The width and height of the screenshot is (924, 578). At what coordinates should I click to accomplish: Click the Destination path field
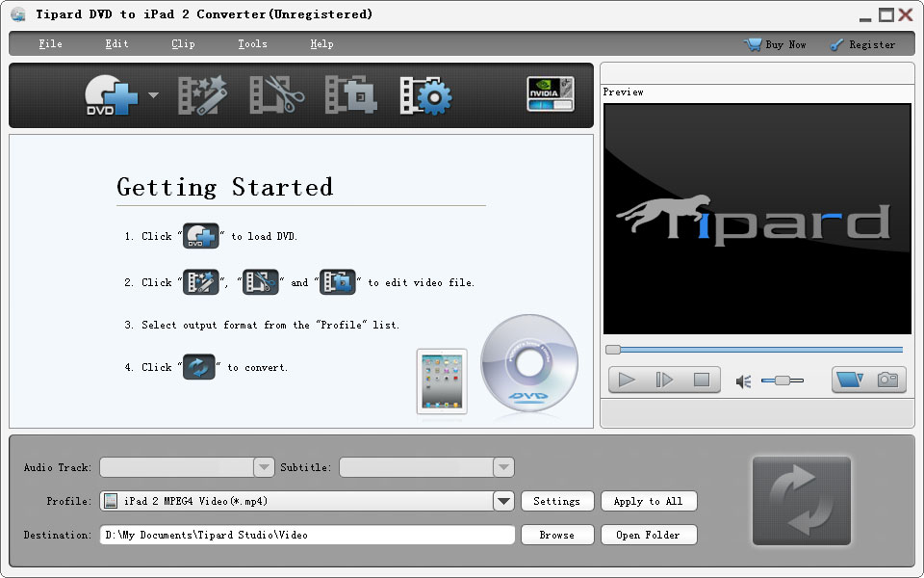click(307, 535)
